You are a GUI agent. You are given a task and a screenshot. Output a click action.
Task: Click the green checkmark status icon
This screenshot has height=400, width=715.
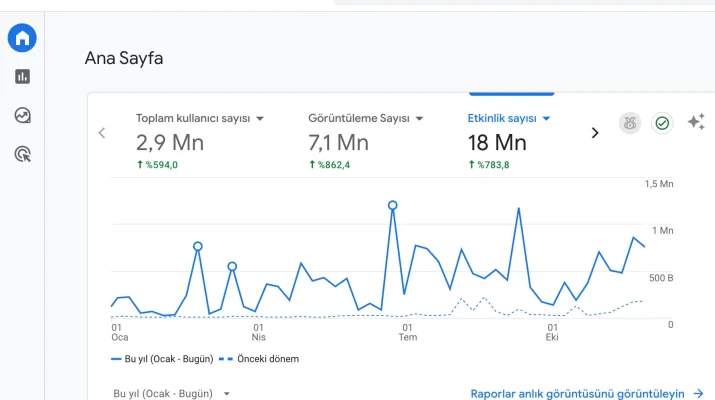(662, 123)
